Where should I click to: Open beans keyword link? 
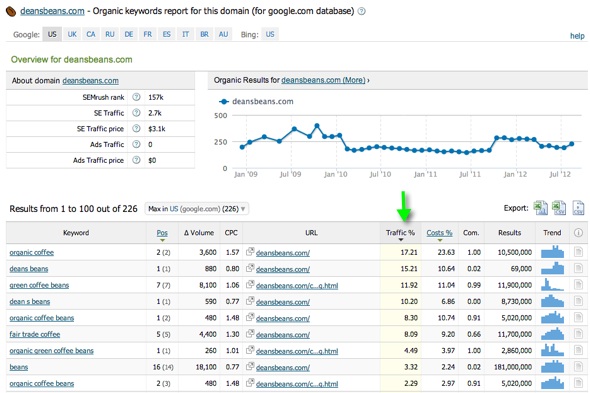click(x=19, y=367)
